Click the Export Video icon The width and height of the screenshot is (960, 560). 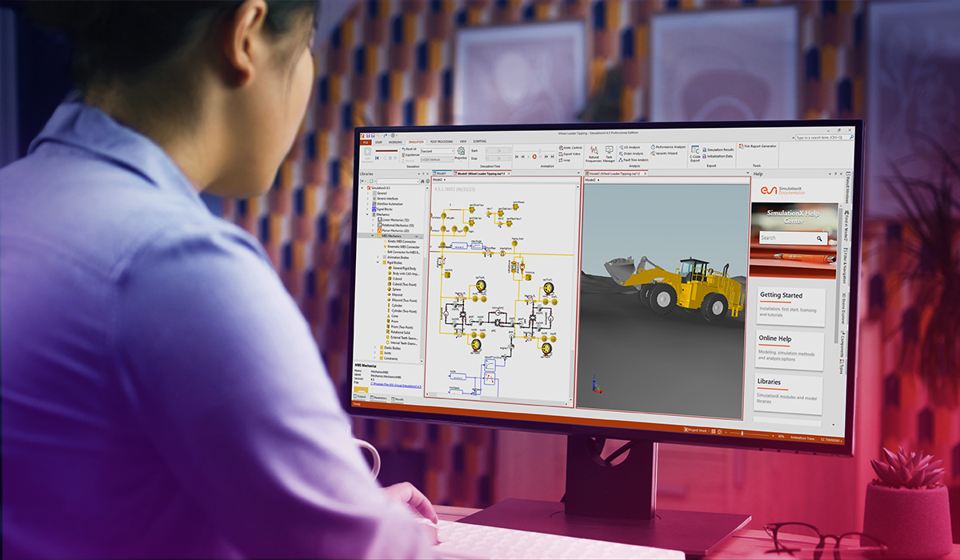tap(570, 154)
